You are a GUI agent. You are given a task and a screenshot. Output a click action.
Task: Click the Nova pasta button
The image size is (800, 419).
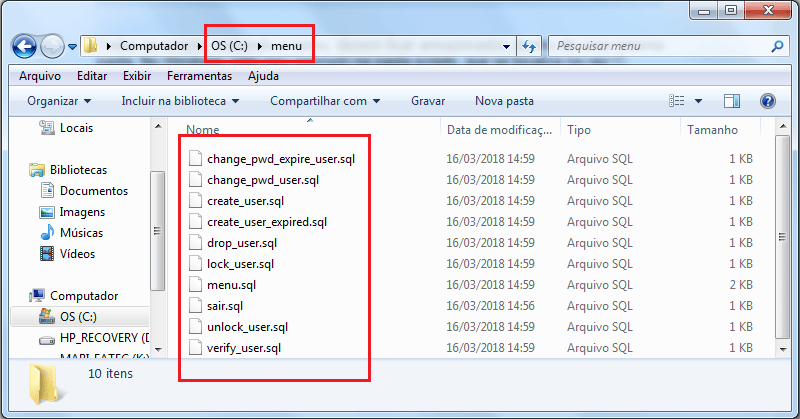click(x=504, y=101)
